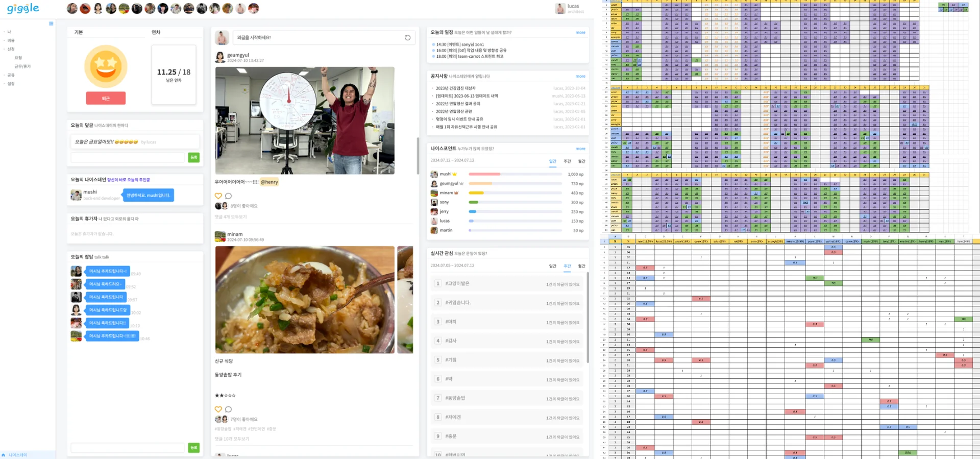Open the #고양이발은 trending hashtag row
The image size is (980, 459).
(507, 284)
